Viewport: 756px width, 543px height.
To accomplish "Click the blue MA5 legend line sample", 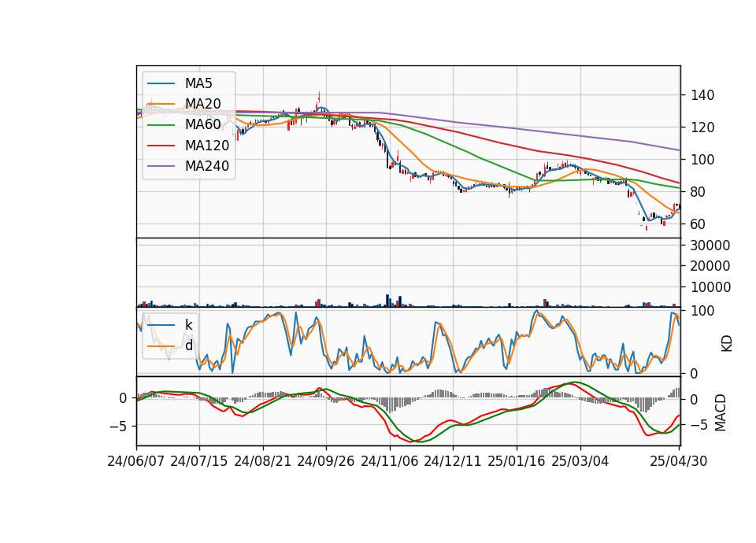I will 161,83.
